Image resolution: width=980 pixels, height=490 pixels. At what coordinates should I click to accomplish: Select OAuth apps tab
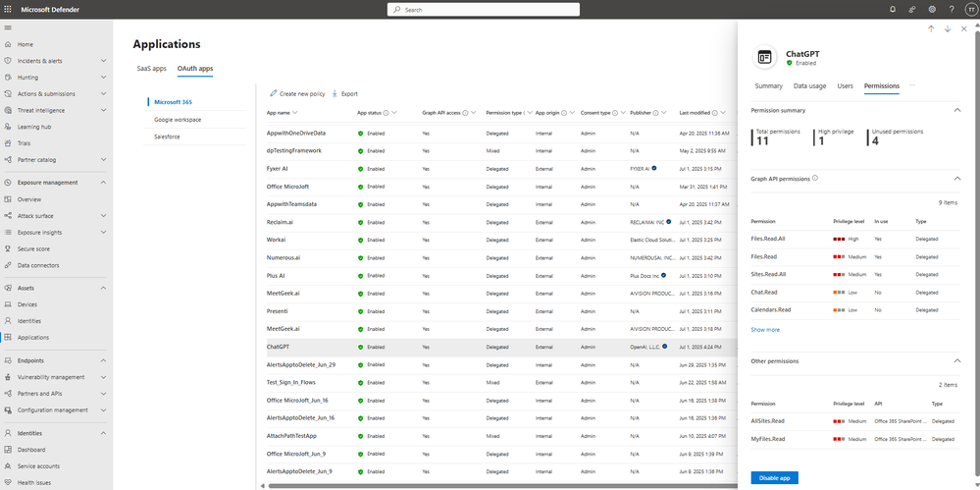[195, 68]
